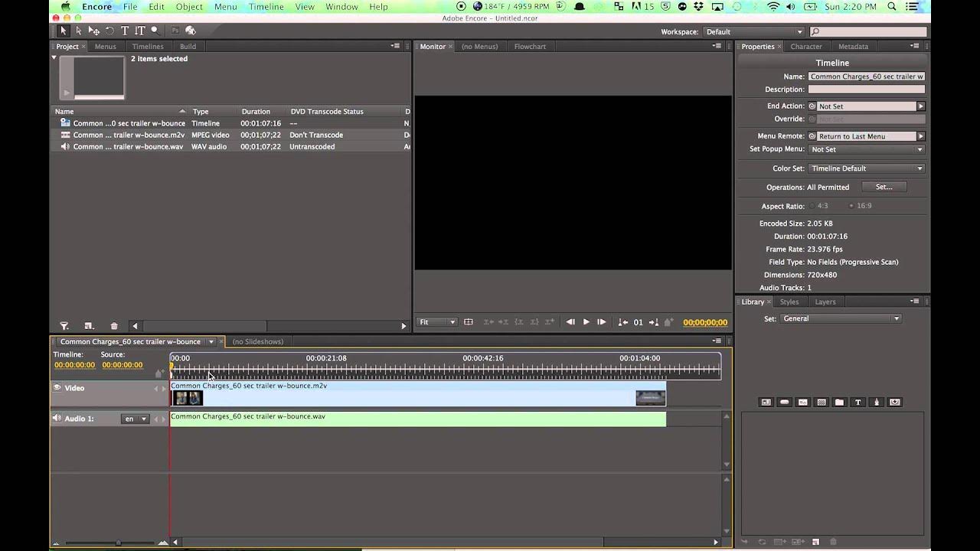Show menus in Library panel
980x551 pixels.
[x=766, y=402]
